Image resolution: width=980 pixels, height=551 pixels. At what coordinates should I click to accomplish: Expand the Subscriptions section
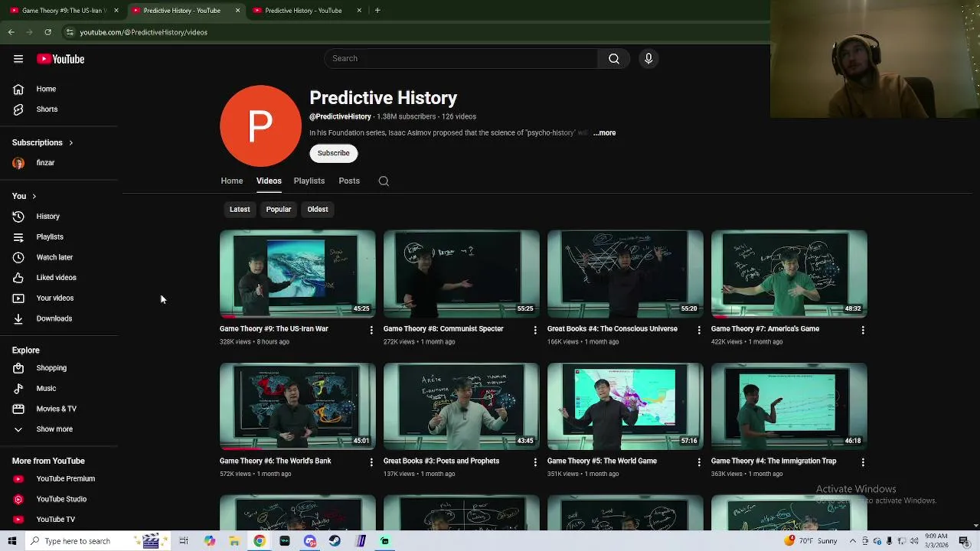43,142
